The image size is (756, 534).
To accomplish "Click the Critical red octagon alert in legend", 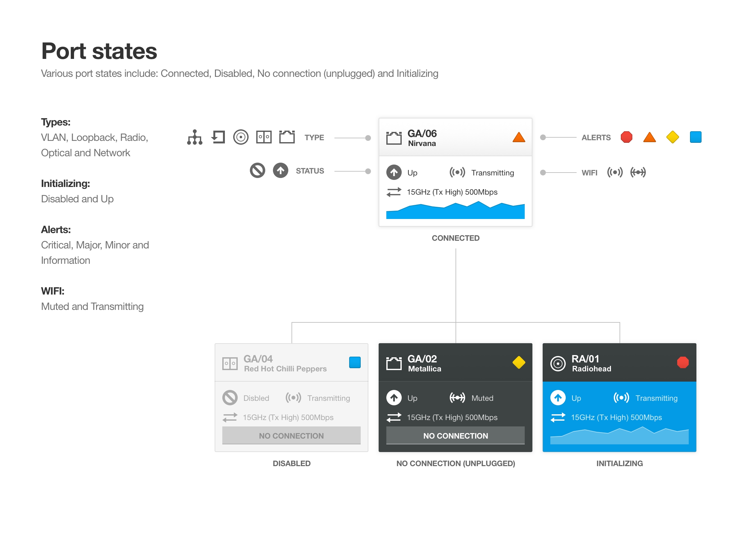I will [626, 137].
